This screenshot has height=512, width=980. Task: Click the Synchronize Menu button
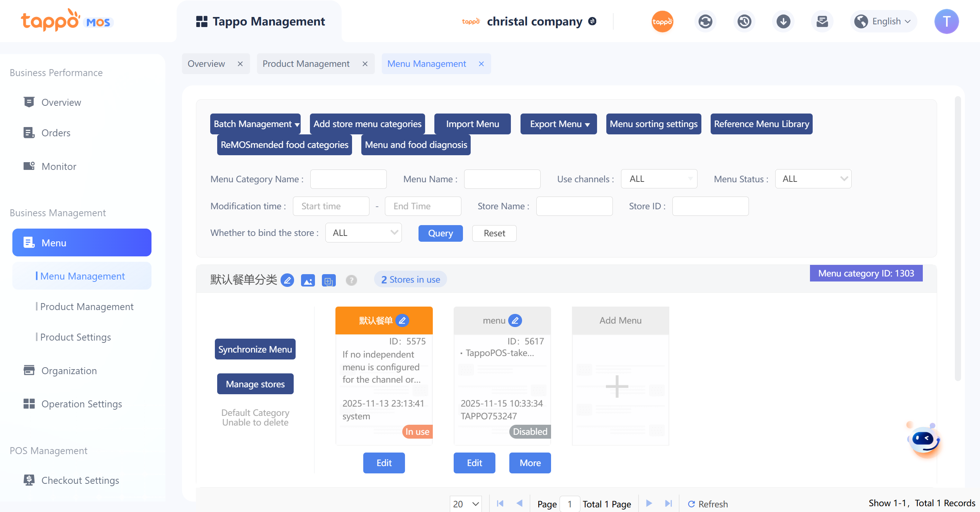255,349
